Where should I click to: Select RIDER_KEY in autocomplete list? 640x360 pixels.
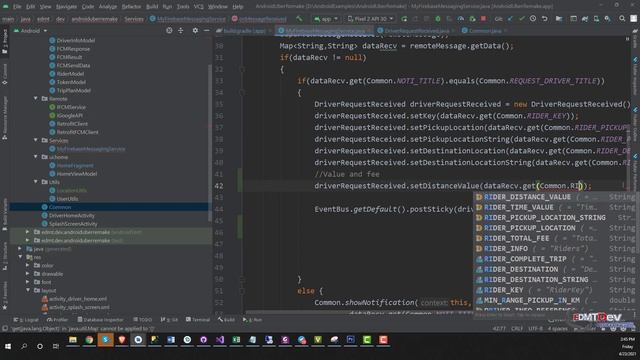click(555, 290)
